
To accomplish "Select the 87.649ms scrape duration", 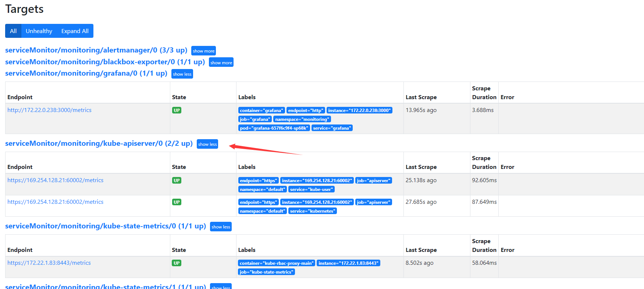I will pyautogui.click(x=484, y=202).
